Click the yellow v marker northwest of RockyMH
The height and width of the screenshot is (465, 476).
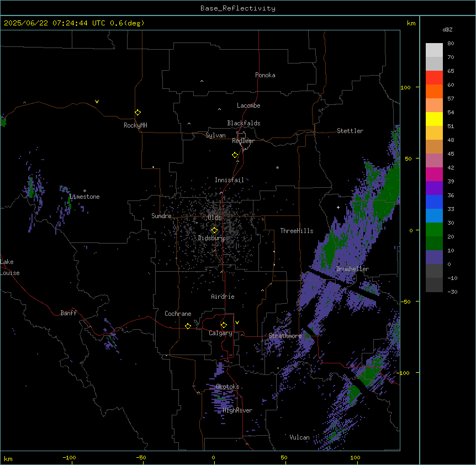coord(97,102)
